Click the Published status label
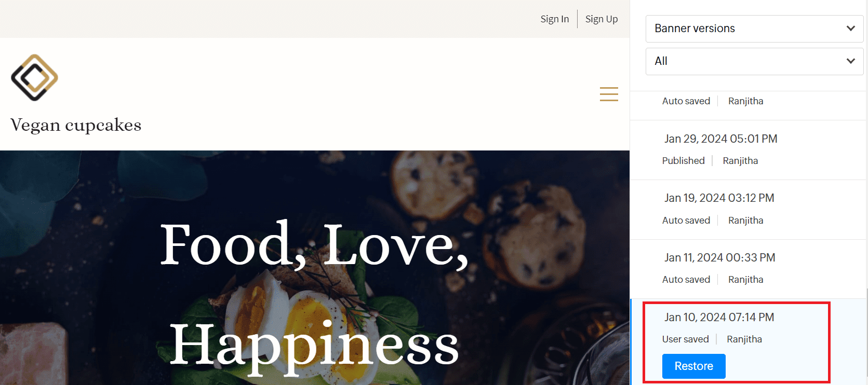The width and height of the screenshot is (868, 385). (x=683, y=161)
